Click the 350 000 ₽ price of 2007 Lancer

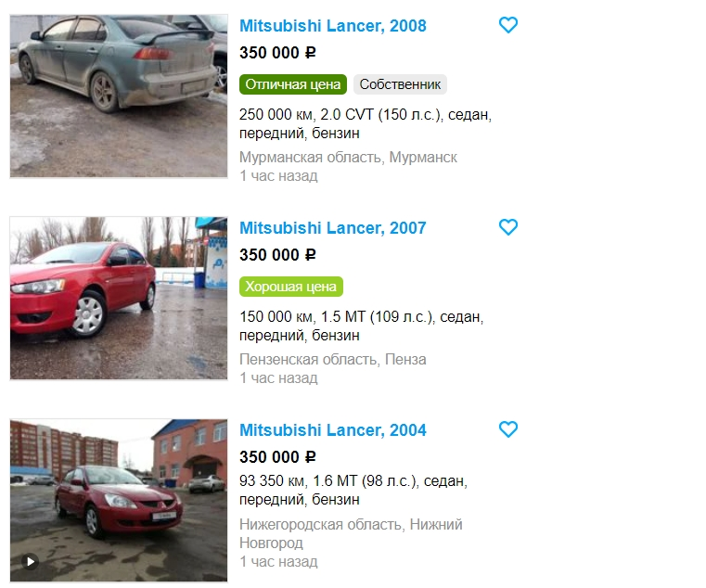277,255
